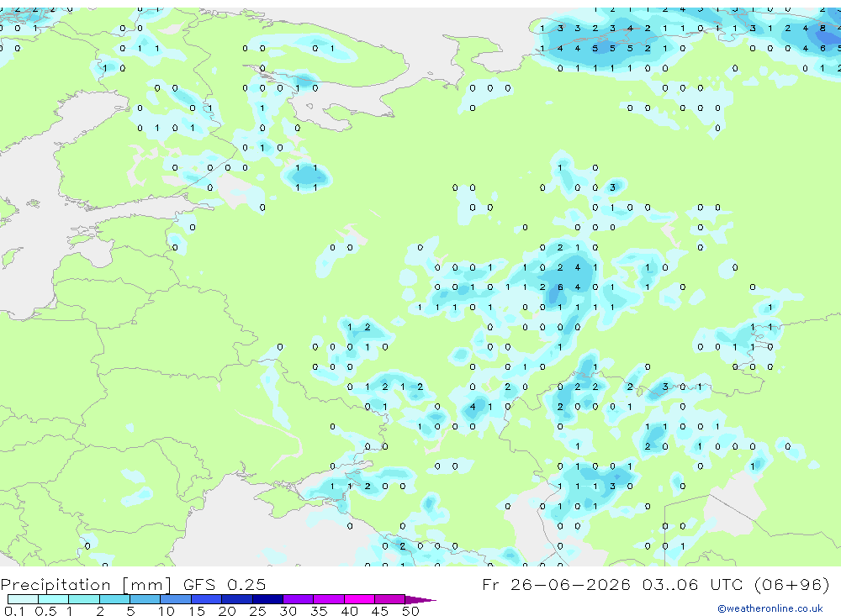This screenshot has height=616, width=841.
Task: Click the legend label '50'
Action: [410, 611]
